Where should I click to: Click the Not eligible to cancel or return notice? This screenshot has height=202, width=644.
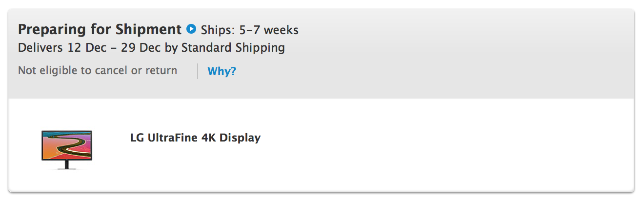pos(98,70)
